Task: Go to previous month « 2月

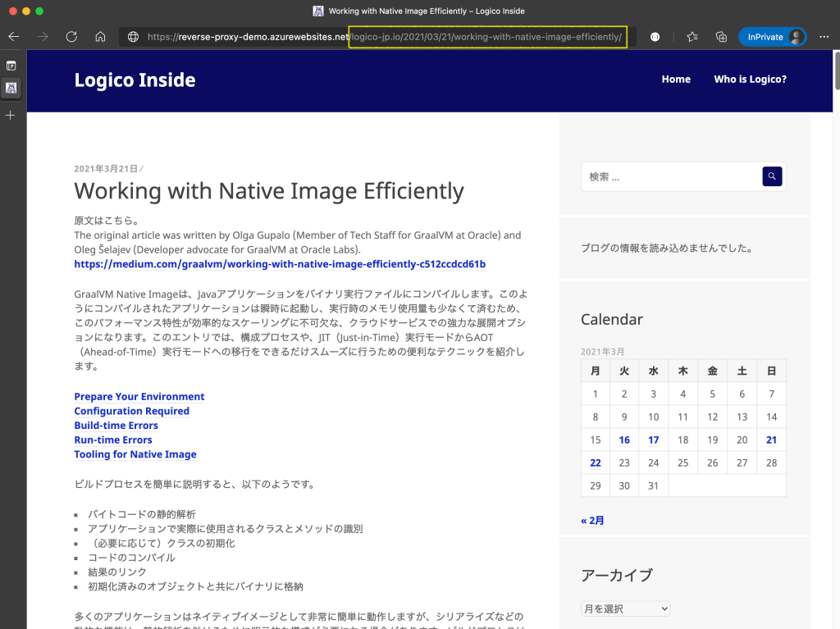Action: click(592, 520)
